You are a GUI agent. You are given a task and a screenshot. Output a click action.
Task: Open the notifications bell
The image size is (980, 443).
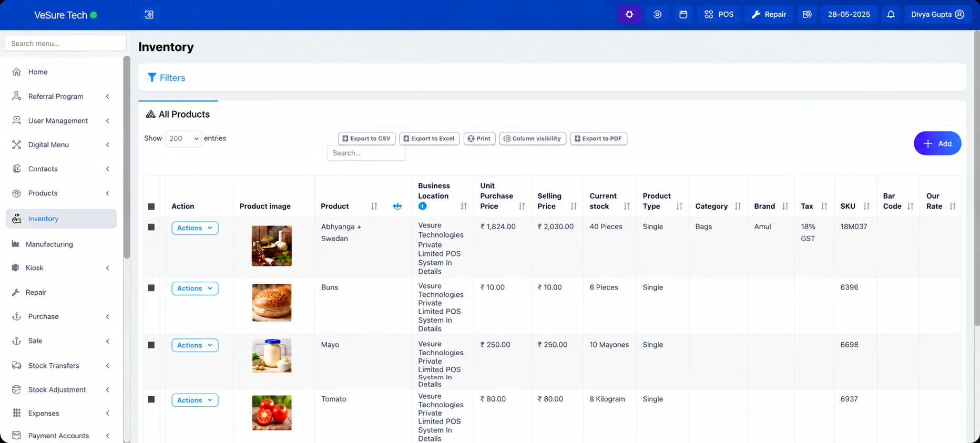pyautogui.click(x=891, y=15)
